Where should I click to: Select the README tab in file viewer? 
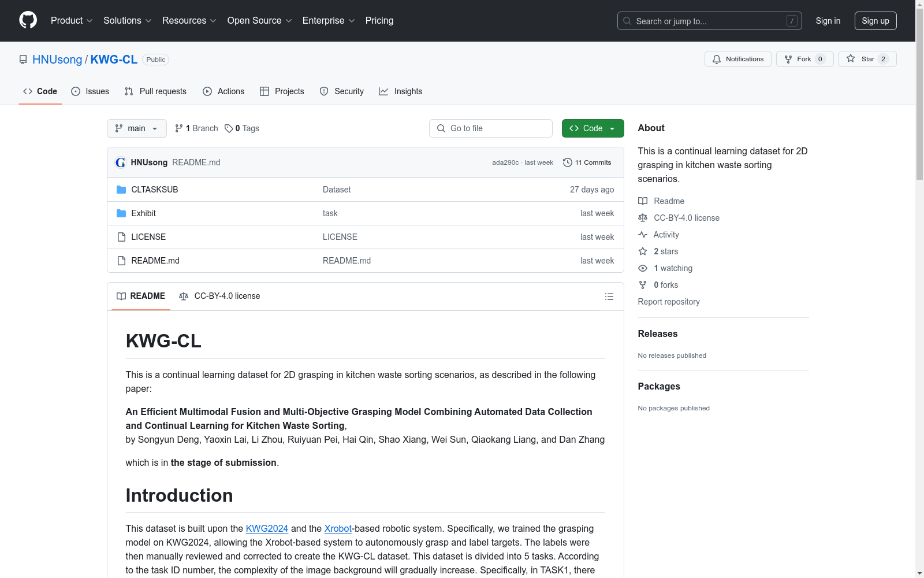tap(141, 296)
